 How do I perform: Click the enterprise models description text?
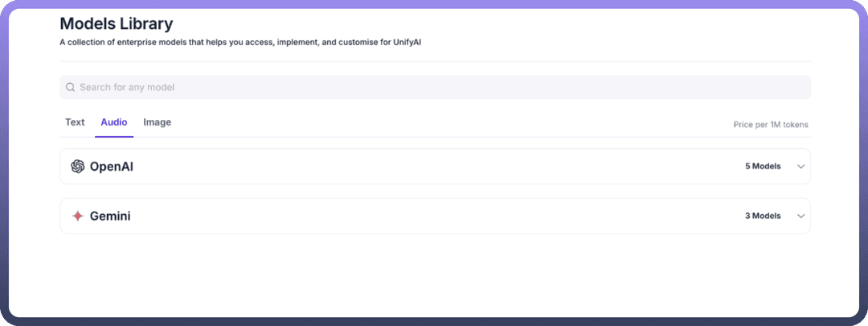pyautogui.click(x=241, y=42)
